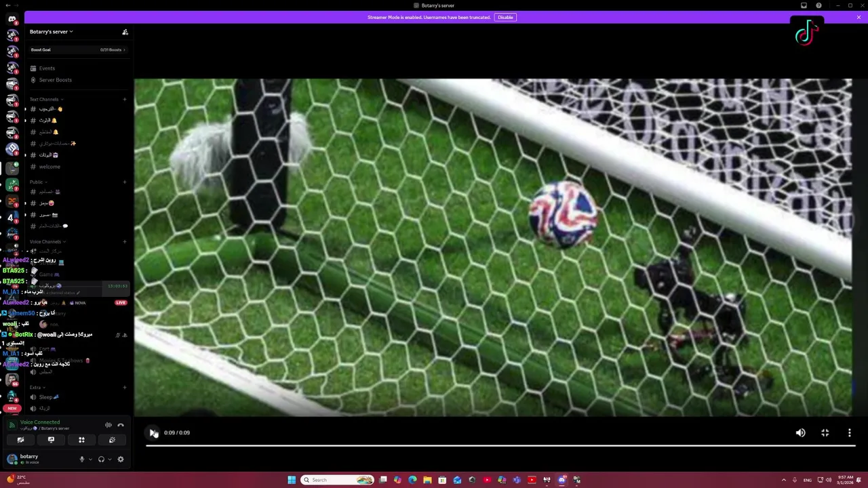
Task: Open Task View on the taskbar
Action: click(x=383, y=480)
